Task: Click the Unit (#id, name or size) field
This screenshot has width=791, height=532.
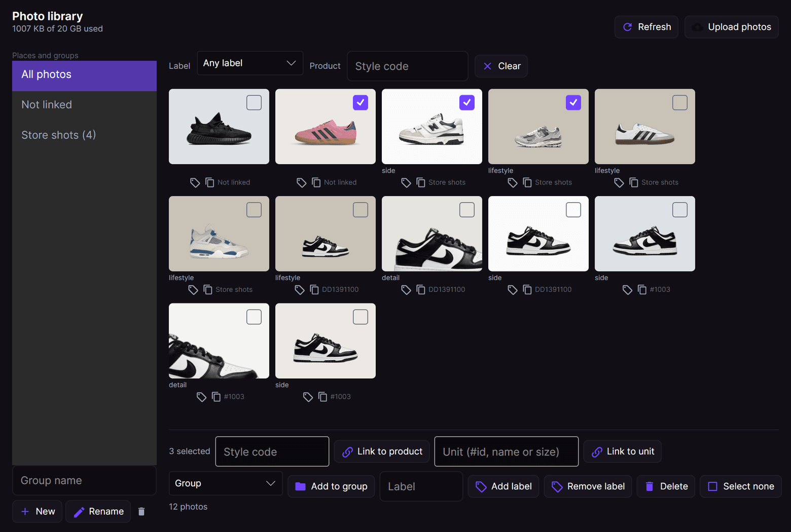Action: pyautogui.click(x=507, y=451)
